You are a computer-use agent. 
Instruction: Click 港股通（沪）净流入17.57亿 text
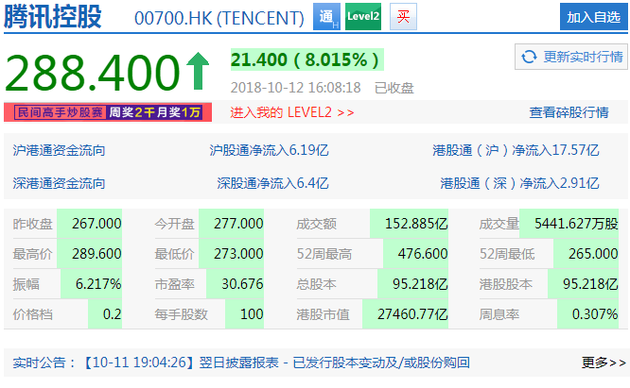click(515, 151)
